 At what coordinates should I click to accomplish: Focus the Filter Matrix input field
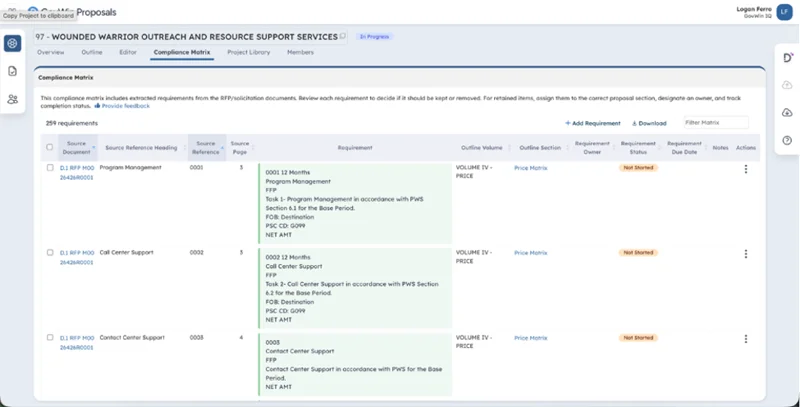click(716, 122)
